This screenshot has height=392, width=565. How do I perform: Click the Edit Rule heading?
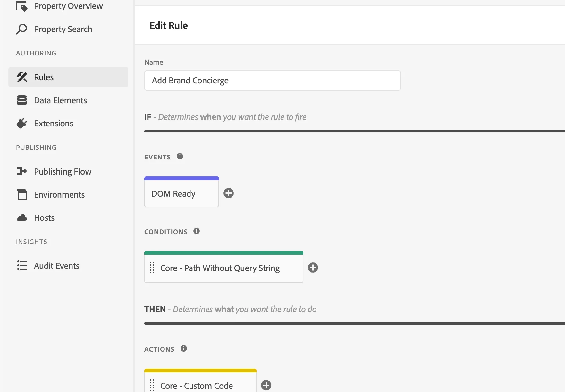click(169, 25)
